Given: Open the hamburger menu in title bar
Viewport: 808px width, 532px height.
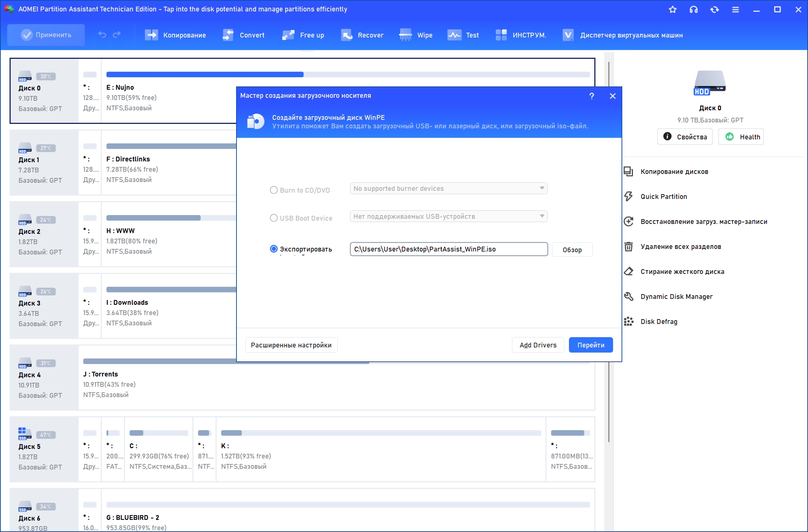Looking at the screenshot, I should pos(736,10).
